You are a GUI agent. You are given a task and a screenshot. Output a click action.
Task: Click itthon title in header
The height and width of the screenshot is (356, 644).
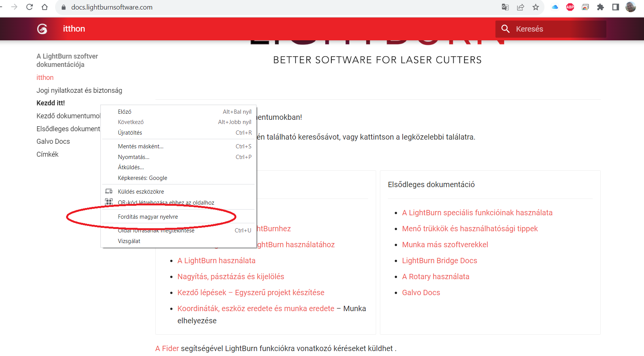click(x=74, y=29)
